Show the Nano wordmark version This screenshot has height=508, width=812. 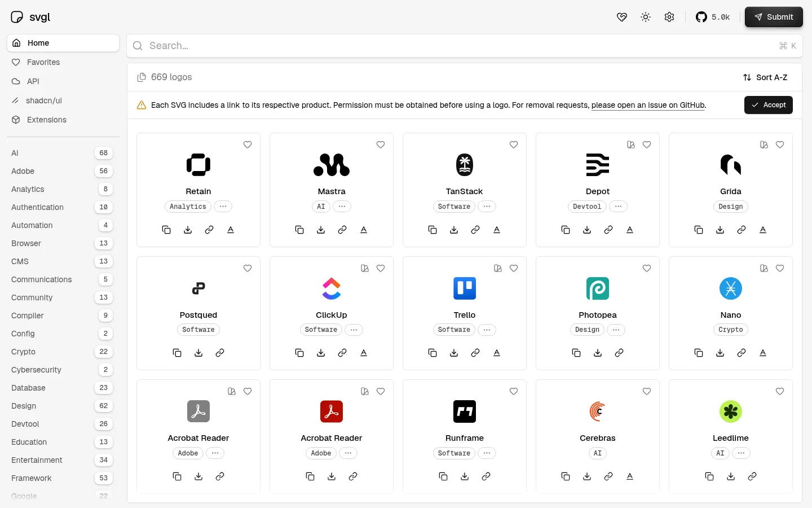[763, 353]
